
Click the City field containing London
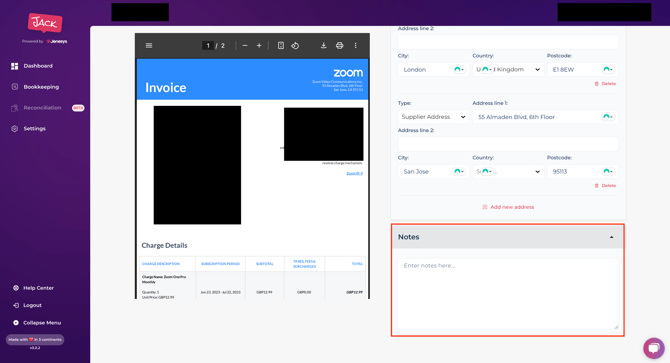point(433,70)
